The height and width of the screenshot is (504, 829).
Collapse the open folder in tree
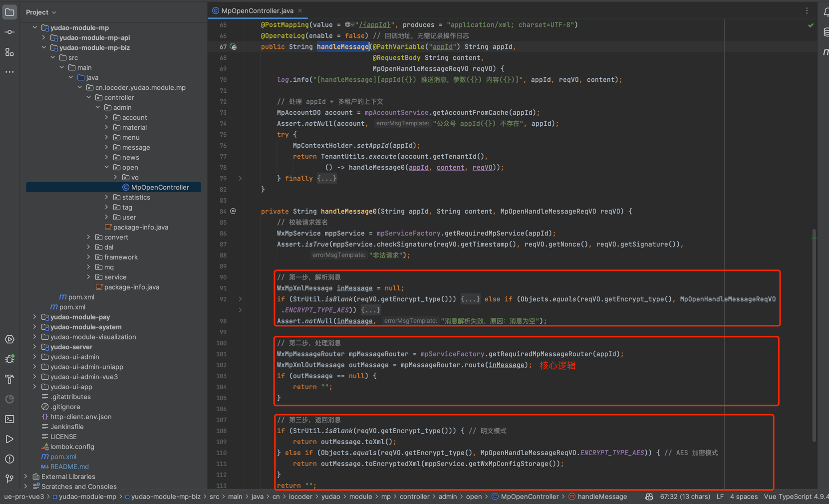(x=107, y=167)
